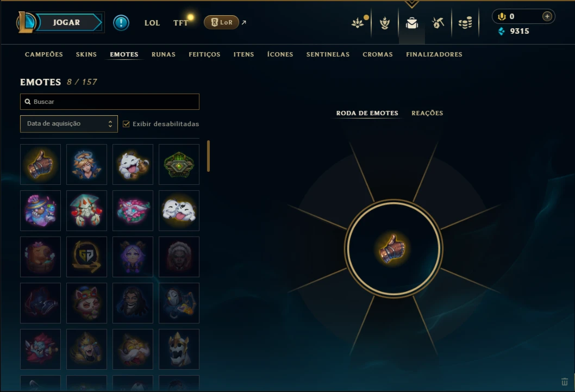Go to the Cromas tab

point(378,54)
